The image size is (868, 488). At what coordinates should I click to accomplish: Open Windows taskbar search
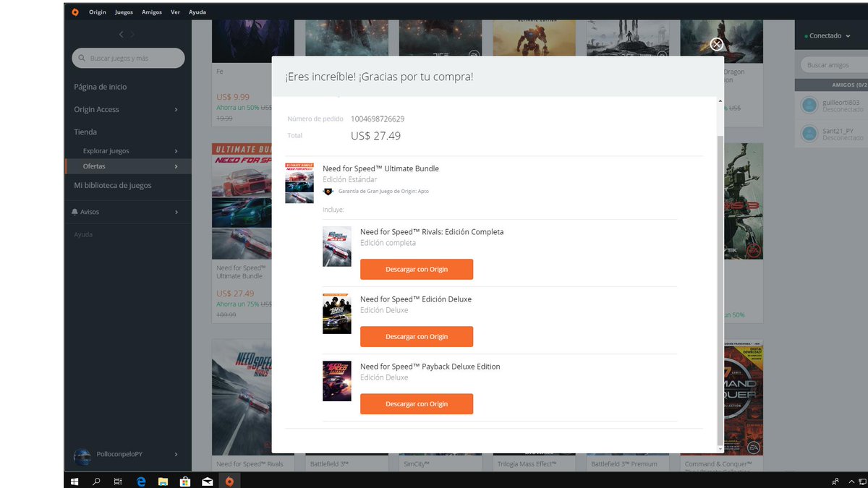(96, 481)
